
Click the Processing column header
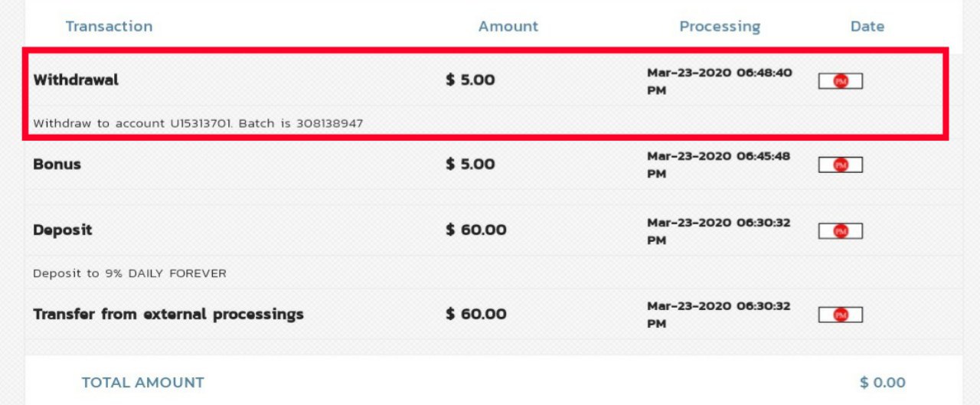pos(720,26)
